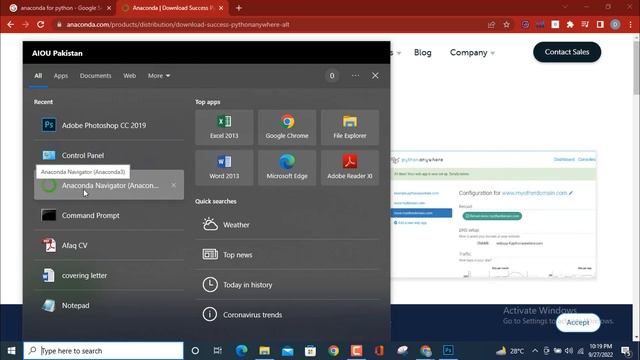The height and width of the screenshot is (360, 640).
Task: Open the weather 28°C taskbar widget
Action: (510, 351)
